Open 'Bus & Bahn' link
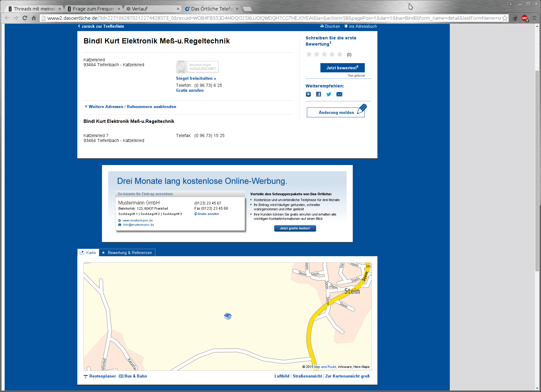This screenshot has height=392, width=541. (x=133, y=376)
